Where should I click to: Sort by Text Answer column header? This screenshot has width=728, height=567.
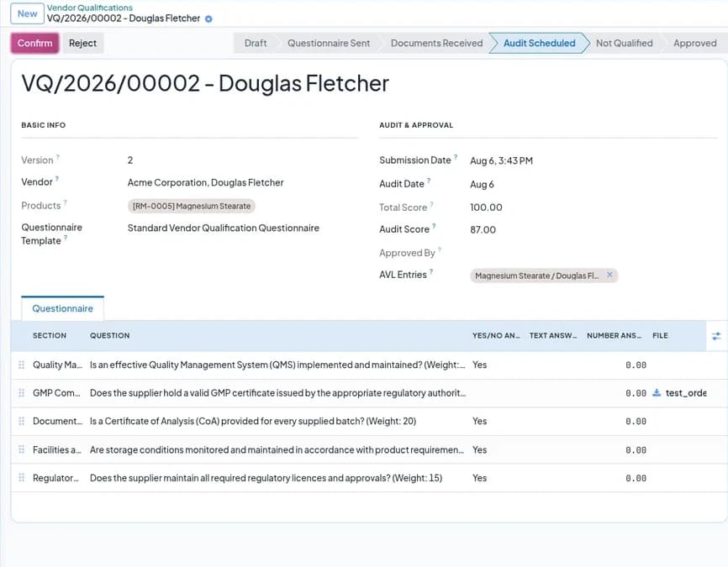pyautogui.click(x=553, y=335)
